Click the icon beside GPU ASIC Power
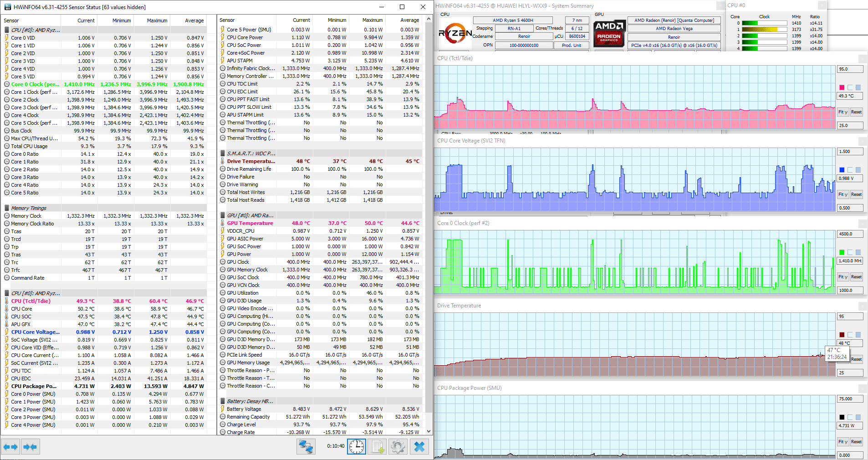This screenshot has width=868, height=460. click(x=223, y=239)
